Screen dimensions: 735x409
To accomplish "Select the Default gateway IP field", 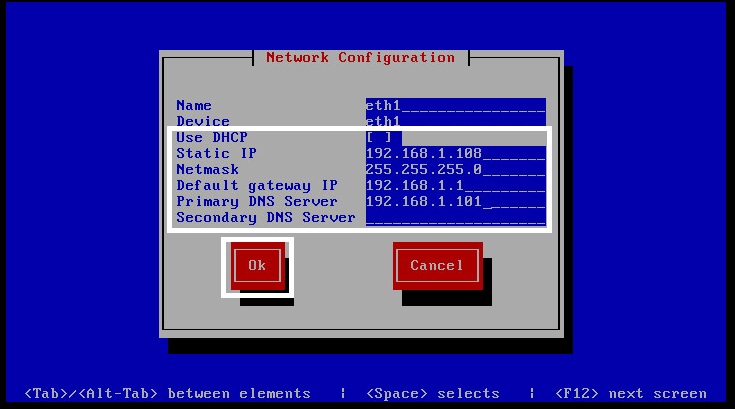I will click(x=455, y=185).
